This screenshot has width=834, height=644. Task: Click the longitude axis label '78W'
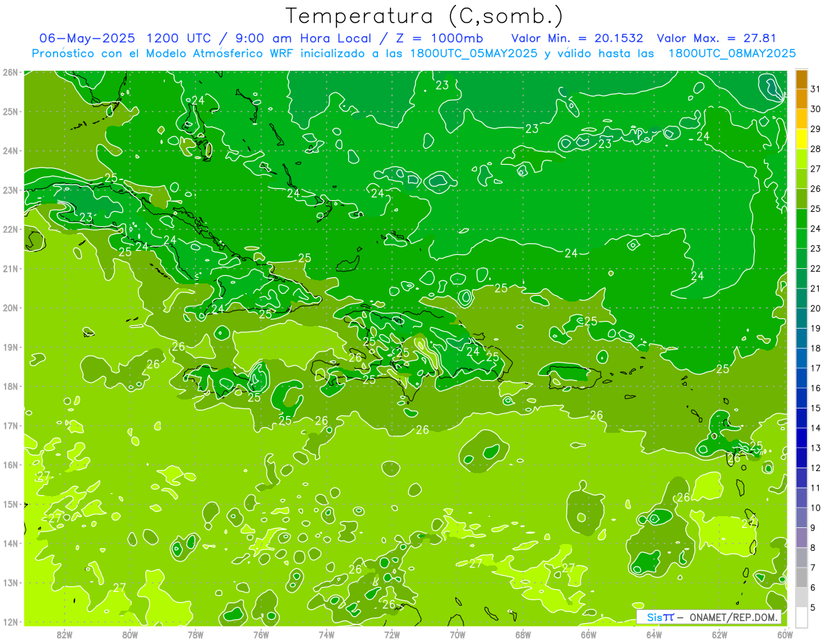click(195, 634)
